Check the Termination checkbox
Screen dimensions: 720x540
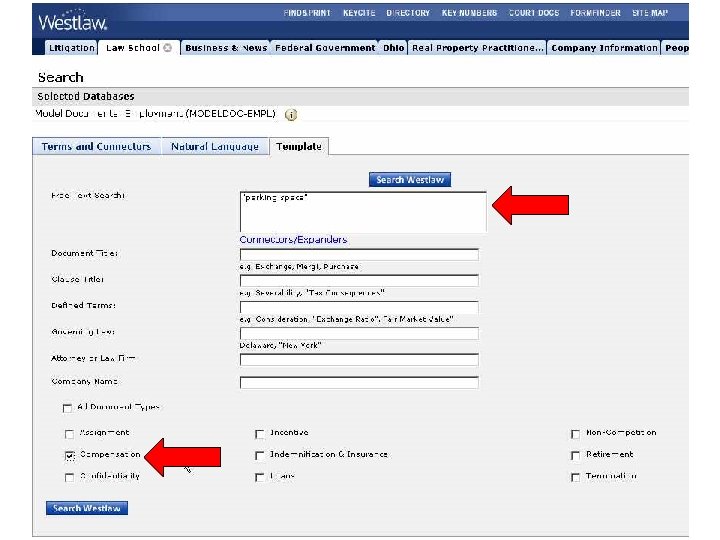click(x=575, y=478)
